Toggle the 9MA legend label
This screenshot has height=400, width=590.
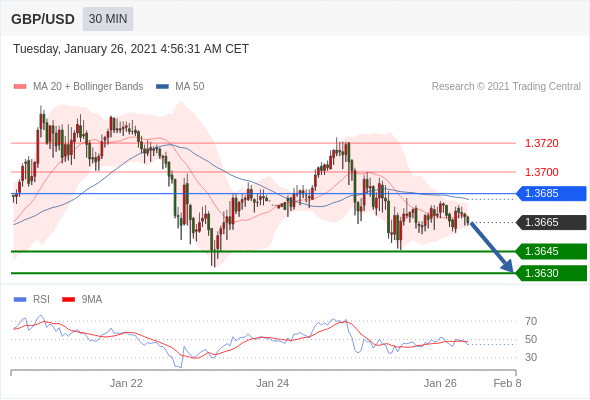tap(92, 300)
